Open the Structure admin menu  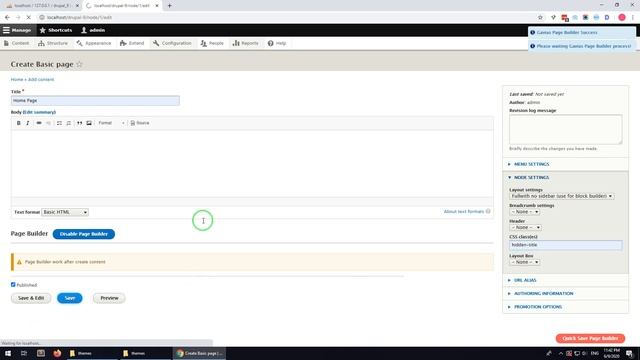[x=53, y=43]
